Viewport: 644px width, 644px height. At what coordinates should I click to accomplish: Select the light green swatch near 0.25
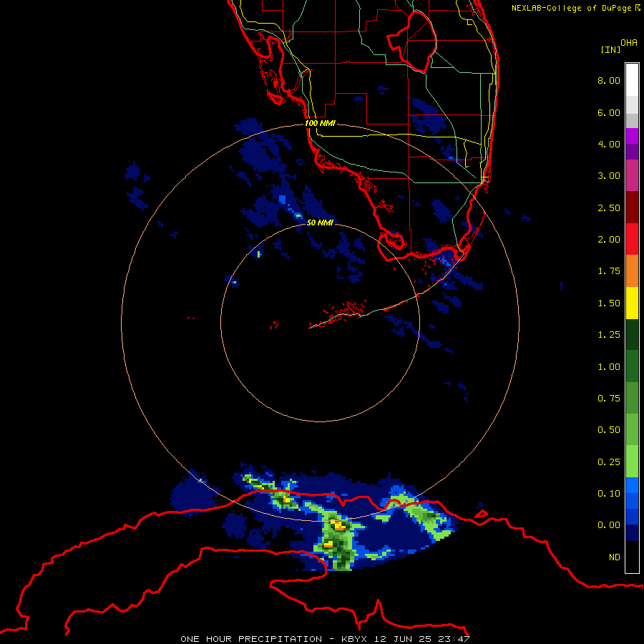632,462
